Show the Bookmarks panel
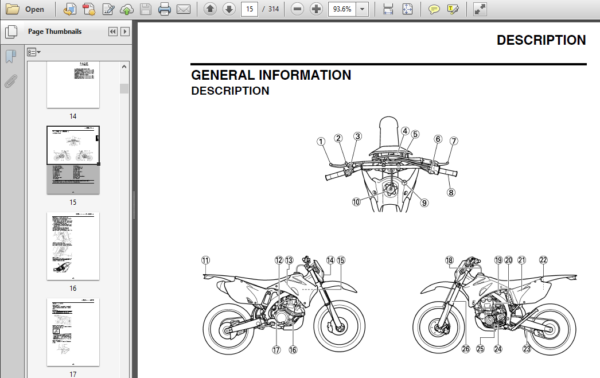This screenshot has height=378, width=600. (11, 57)
